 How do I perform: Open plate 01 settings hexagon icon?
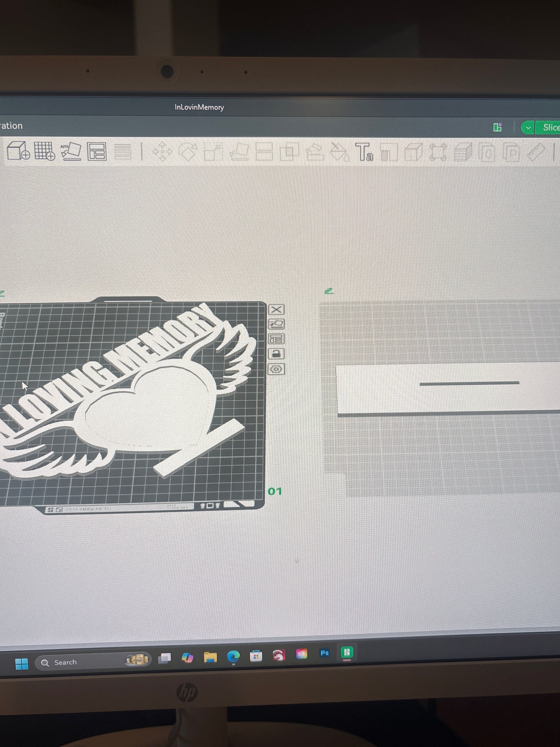pos(276,369)
